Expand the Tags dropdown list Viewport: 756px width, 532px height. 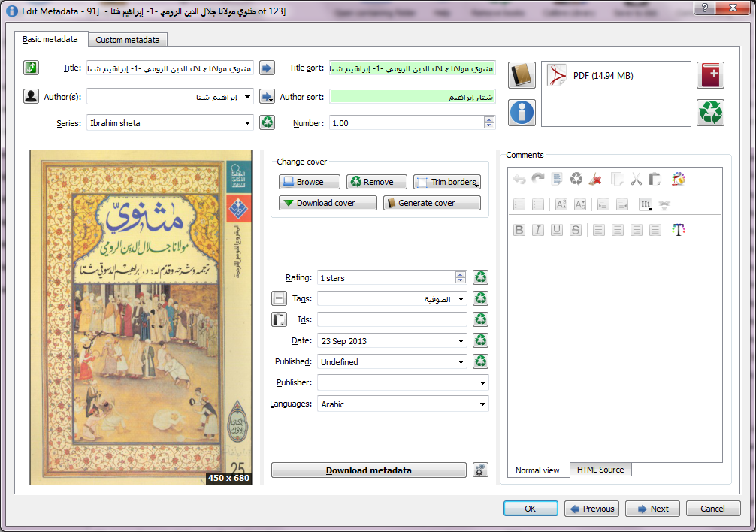coord(461,299)
